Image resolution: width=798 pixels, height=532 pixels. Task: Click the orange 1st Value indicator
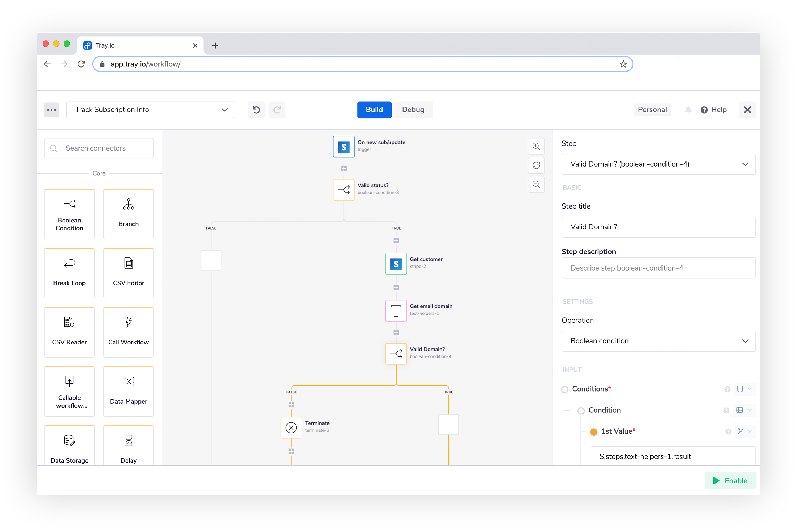[x=594, y=431]
